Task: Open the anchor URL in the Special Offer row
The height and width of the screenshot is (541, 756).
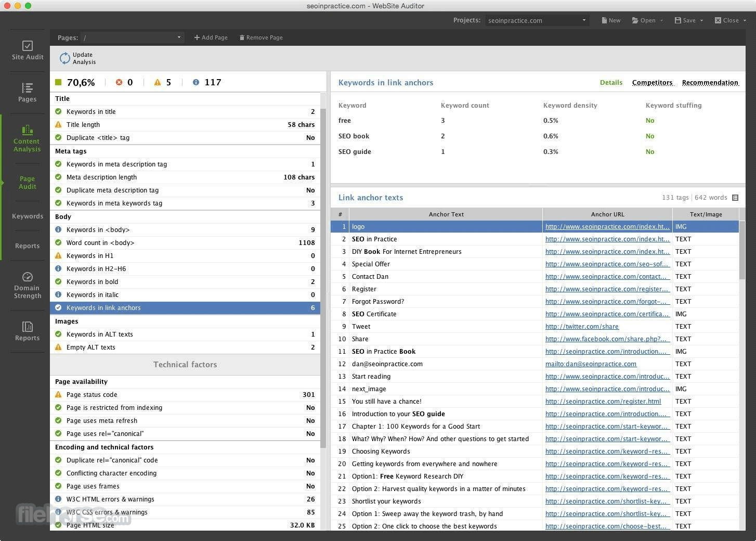Action: click(607, 264)
